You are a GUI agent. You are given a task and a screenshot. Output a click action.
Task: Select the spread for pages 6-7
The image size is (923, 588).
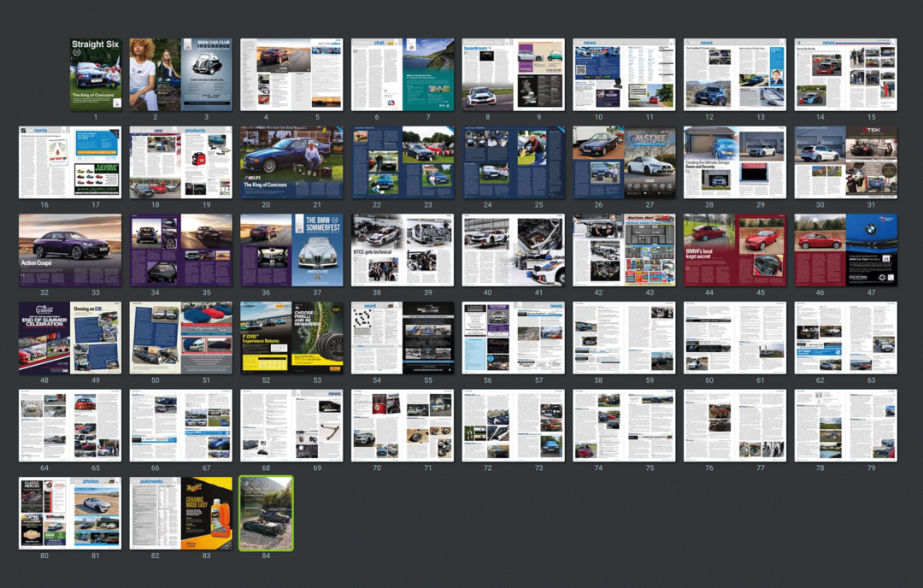pyautogui.click(x=403, y=74)
